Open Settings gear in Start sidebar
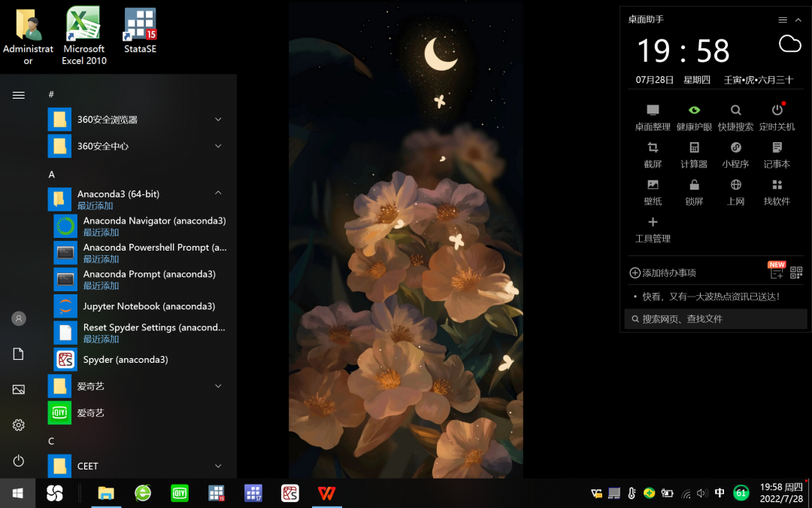 coord(19,425)
